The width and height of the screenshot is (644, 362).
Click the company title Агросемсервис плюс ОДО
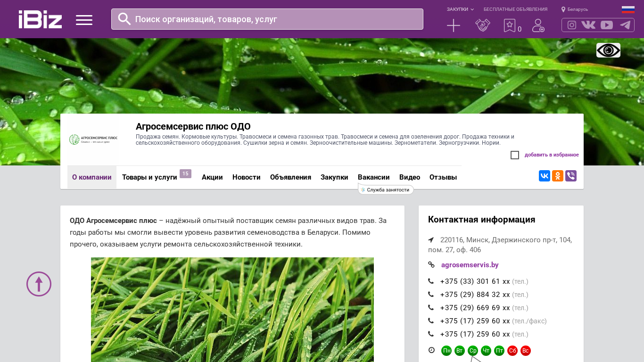(x=193, y=126)
